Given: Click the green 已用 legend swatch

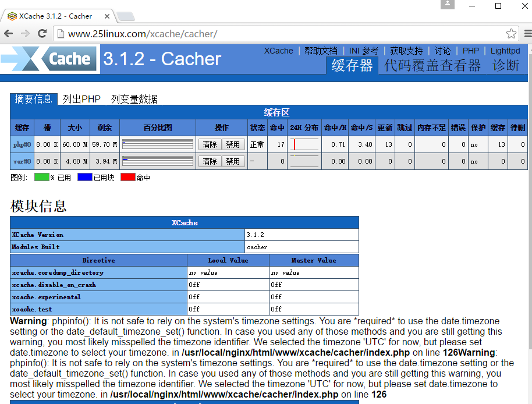Looking at the screenshot, I should (x=42, y=177).
